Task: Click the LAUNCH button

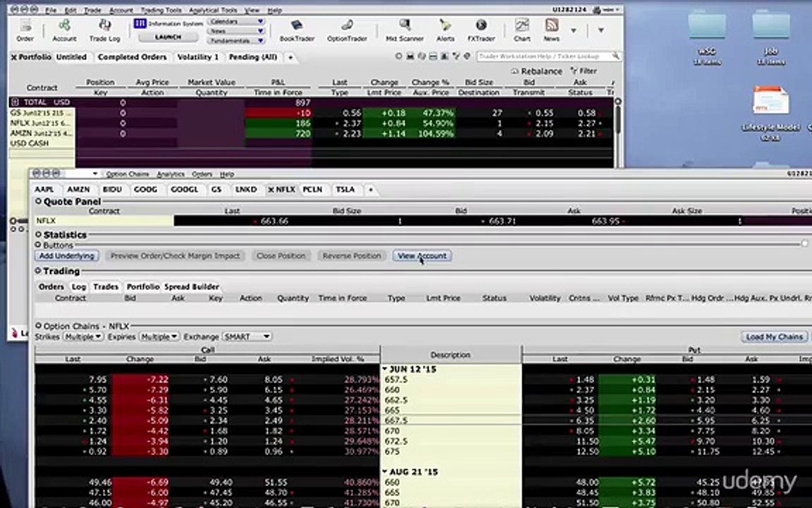Action: coord(168,37)
